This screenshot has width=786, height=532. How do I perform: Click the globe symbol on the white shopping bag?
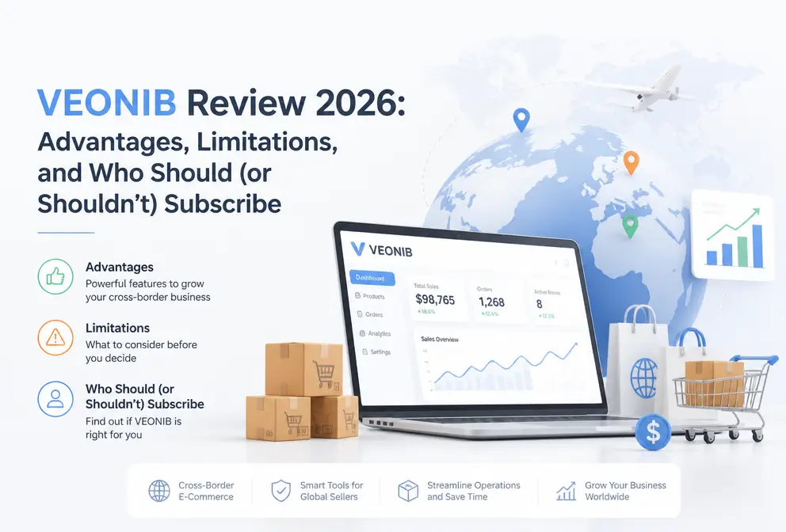click(644, 378)
